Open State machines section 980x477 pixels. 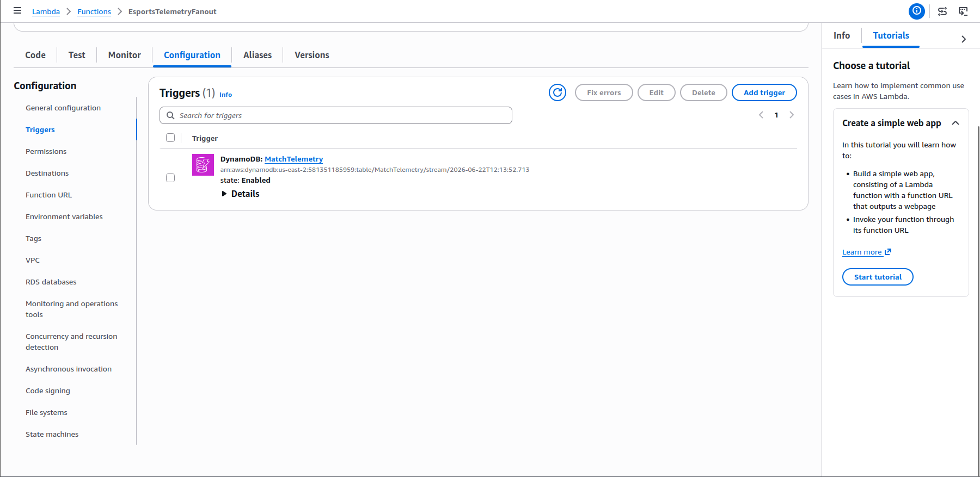52,434
